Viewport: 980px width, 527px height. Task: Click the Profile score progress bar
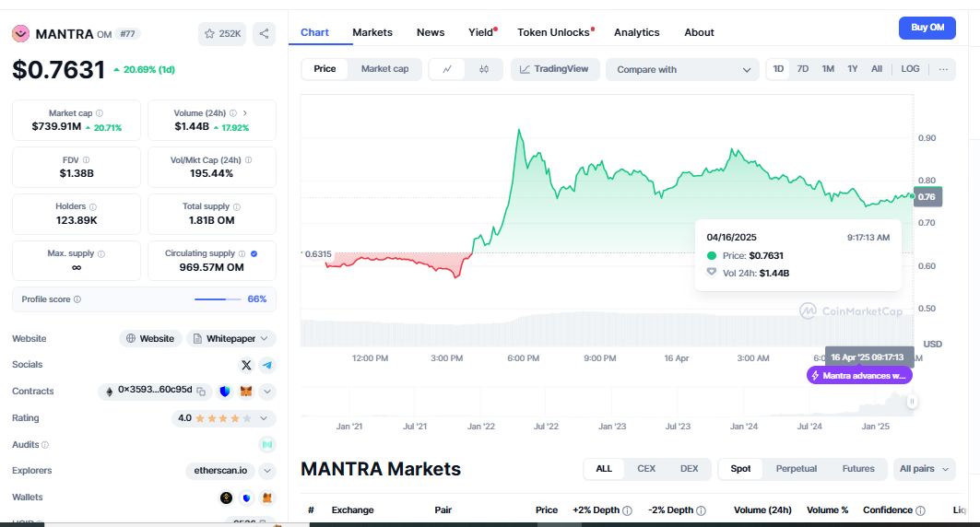coord(218,299)
